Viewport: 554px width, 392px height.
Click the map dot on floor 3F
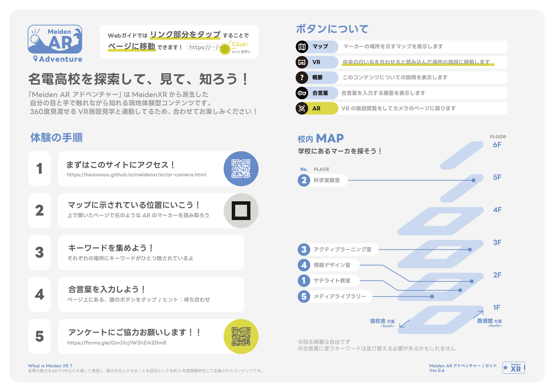point(470,250)
